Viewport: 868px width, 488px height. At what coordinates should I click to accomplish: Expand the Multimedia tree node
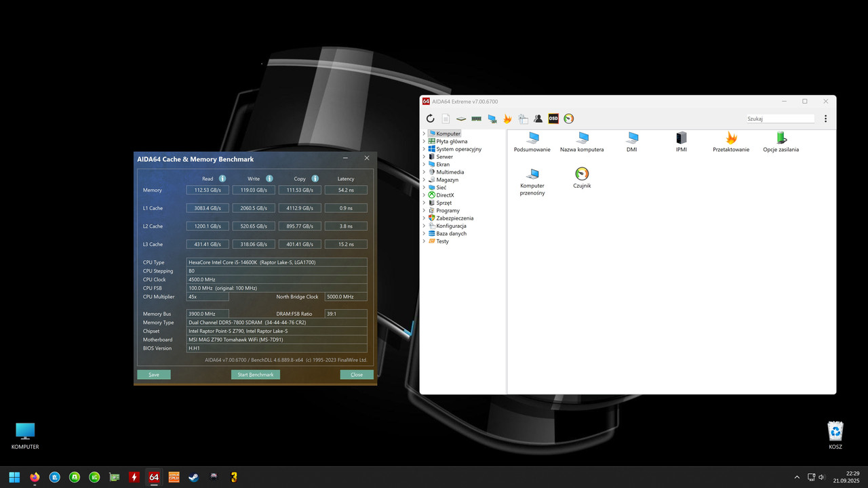click(424, 172)
